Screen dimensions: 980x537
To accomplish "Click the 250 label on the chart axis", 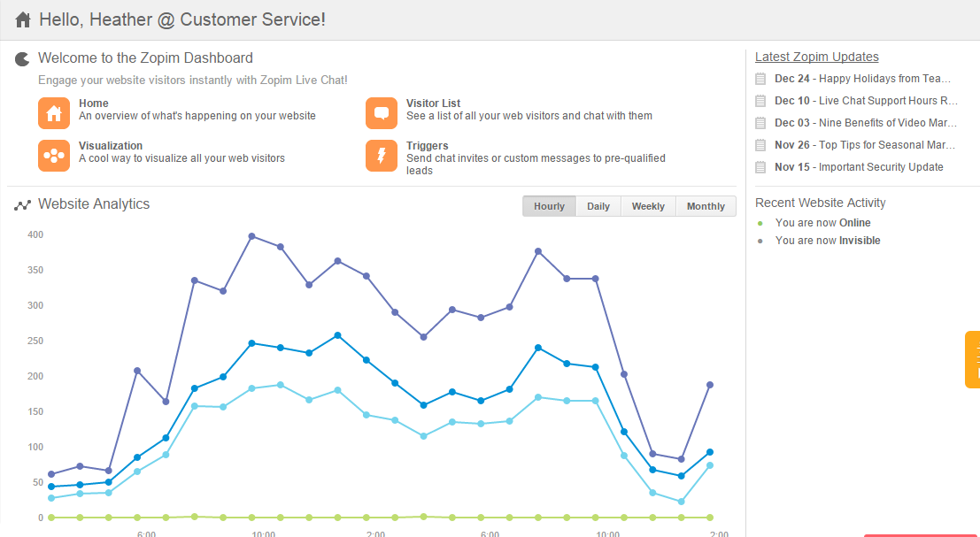I will [35, 341].
